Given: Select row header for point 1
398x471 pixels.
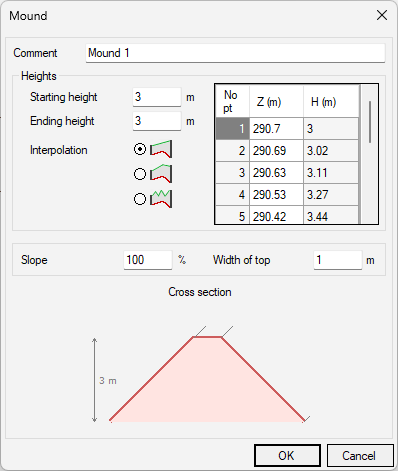Looking at the screenshot, I should click(x=232, y=128).
